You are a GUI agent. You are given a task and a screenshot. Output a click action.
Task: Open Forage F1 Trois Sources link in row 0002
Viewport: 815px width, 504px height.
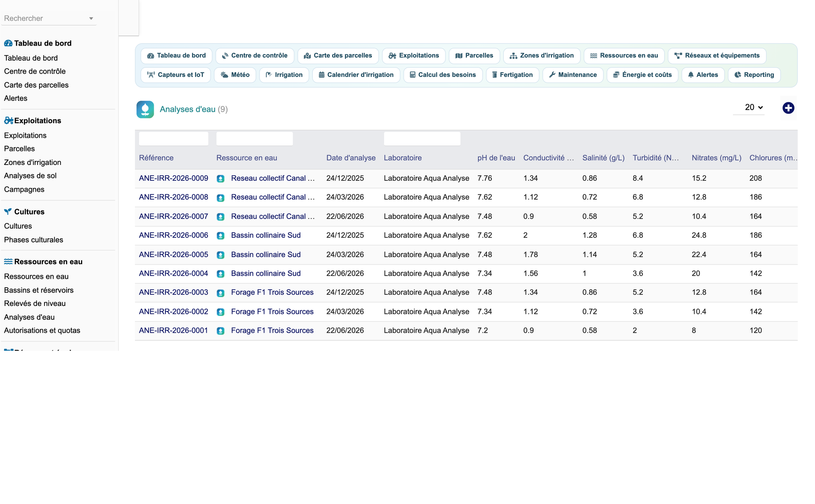coord(272,311)
